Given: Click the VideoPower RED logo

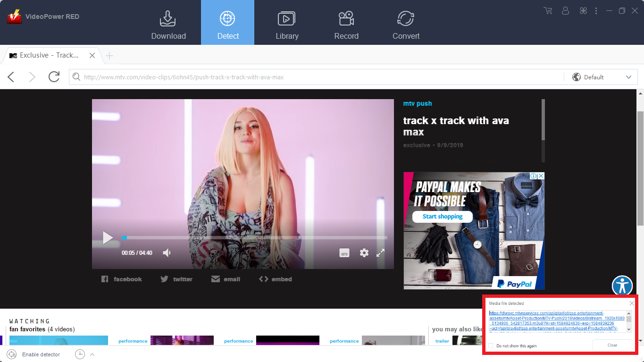Looking at the screenshot, I should (15, 17).
